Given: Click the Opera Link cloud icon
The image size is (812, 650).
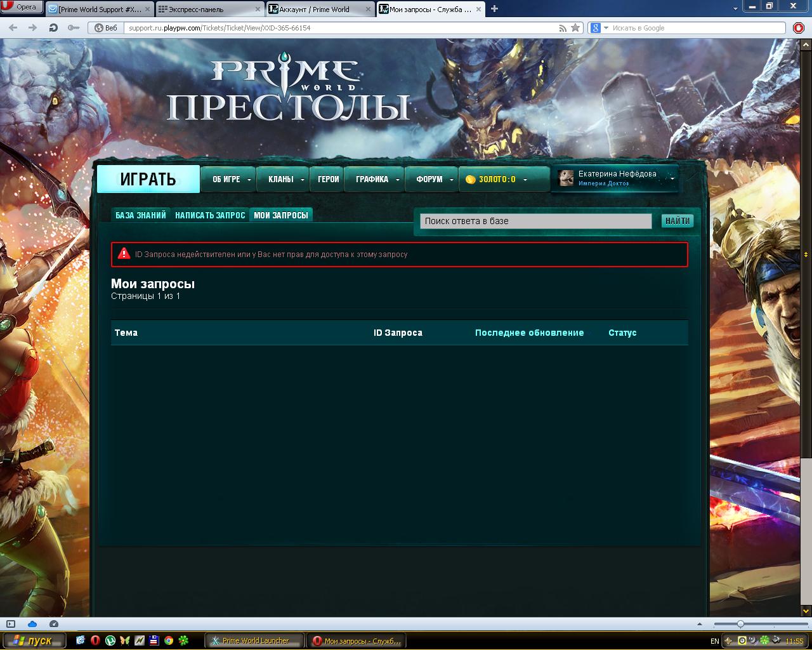Looking at the screenshot, I should (x=32, y=624).
